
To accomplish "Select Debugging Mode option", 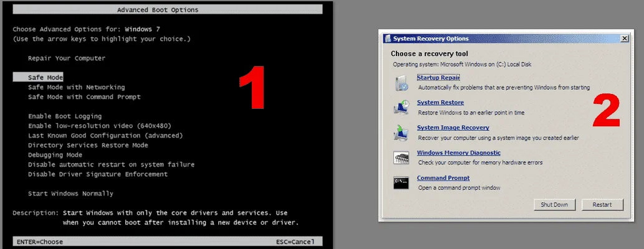I will point(55,155).
